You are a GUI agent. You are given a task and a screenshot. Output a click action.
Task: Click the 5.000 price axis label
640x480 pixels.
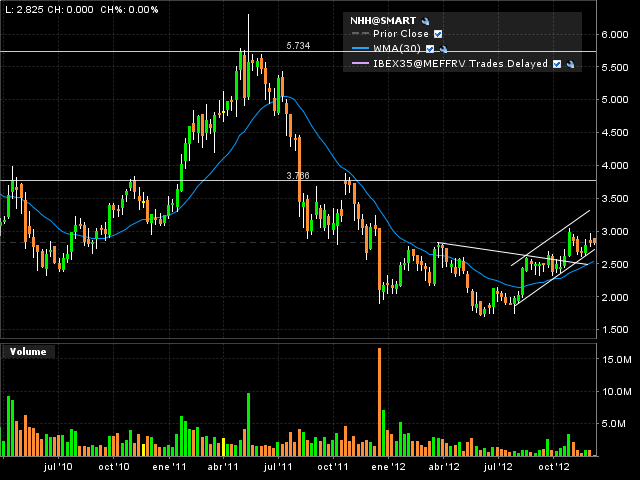[615, 100]
